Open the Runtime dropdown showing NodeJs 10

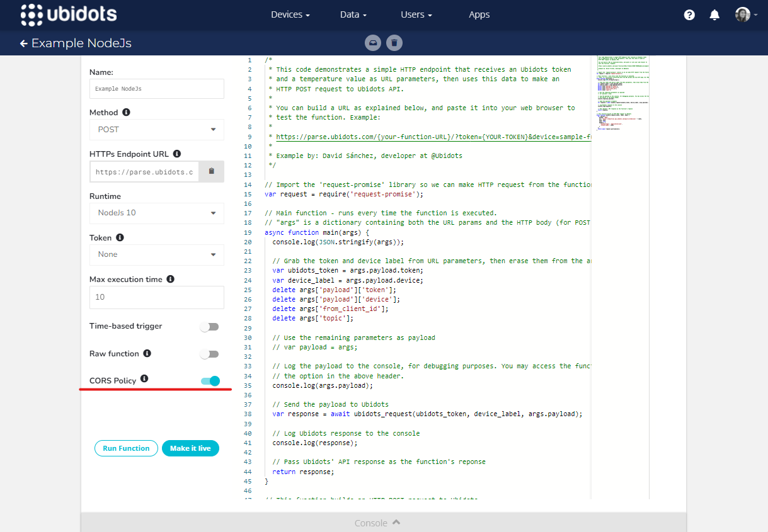click(157, 213)
